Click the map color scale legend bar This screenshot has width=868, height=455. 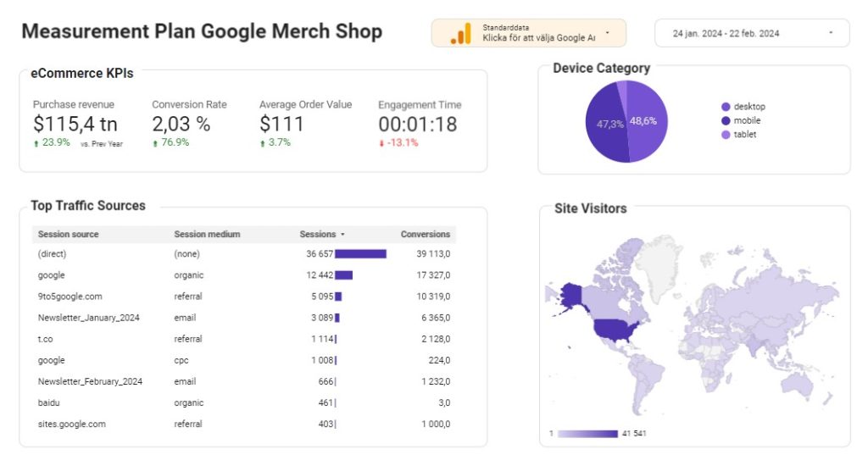(x=587, y=434)
